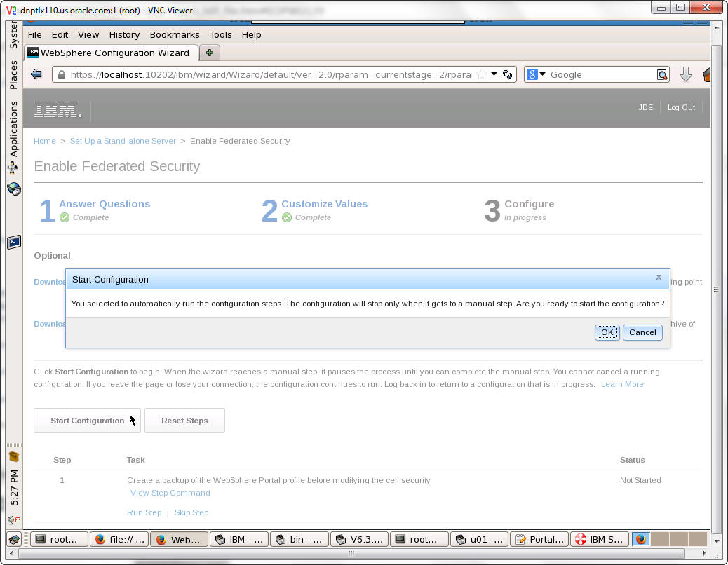Click the search magnifier icon
728x565 pixels.
click(662, 75)
